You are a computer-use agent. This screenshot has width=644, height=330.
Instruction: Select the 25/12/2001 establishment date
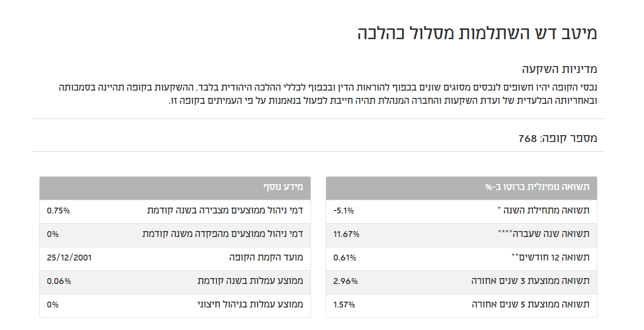(x=69, y=258)
